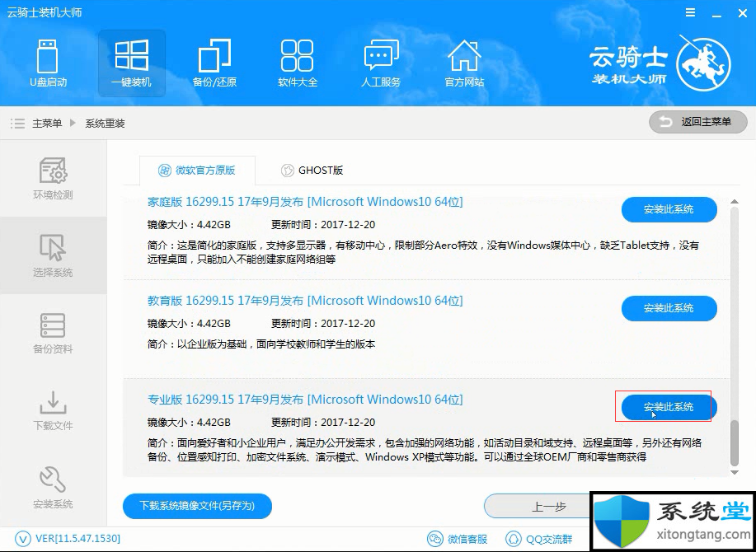Click the version V circle icon

[x=22, y=538]
